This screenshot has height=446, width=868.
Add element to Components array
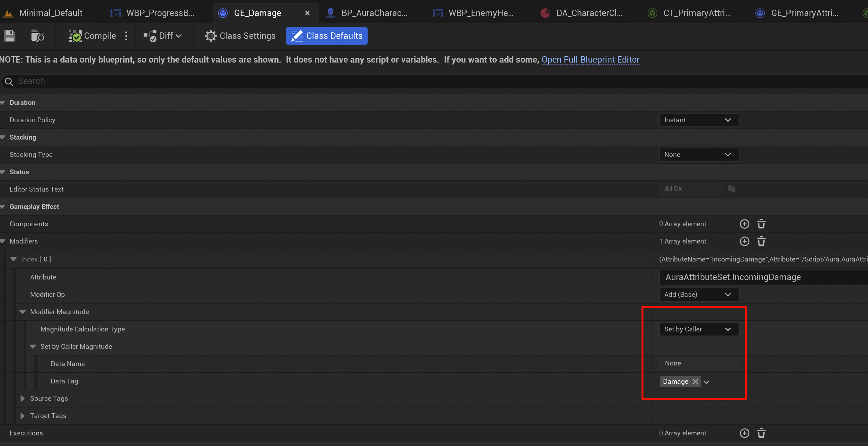[744, 224]
